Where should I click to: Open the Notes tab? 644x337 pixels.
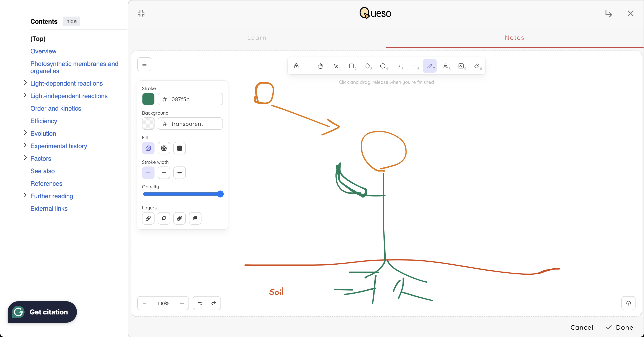(x=514, y=38)
